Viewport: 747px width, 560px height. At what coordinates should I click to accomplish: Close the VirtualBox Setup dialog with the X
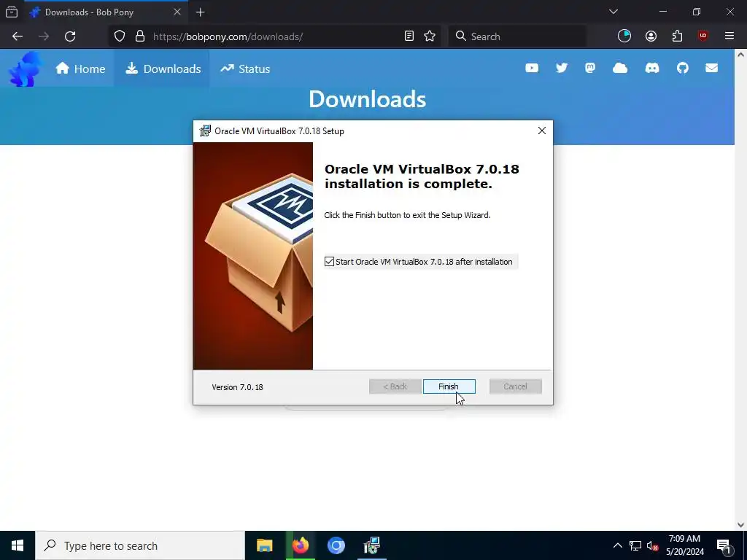tap(542, 131)
